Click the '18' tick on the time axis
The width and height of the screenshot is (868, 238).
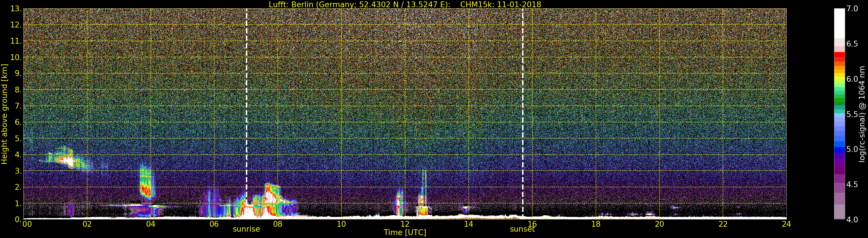[x=596, y=224]
